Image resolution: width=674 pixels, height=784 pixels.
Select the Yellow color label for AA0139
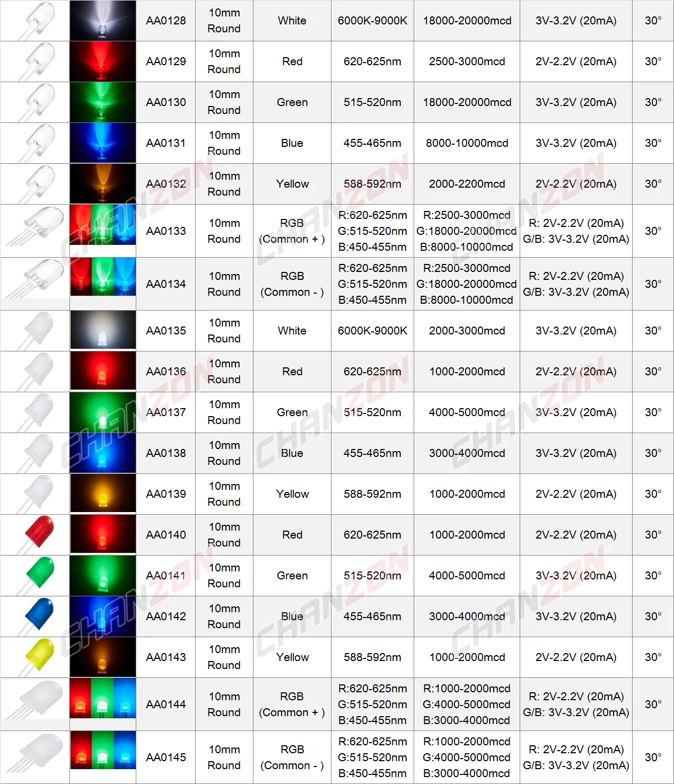pos(292,494)
